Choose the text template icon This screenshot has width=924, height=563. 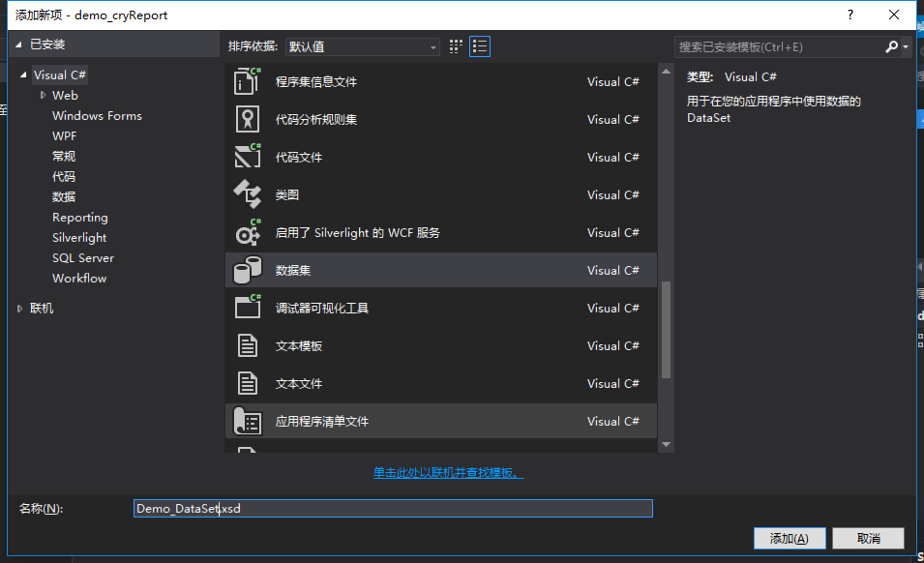tap(248, 345)
